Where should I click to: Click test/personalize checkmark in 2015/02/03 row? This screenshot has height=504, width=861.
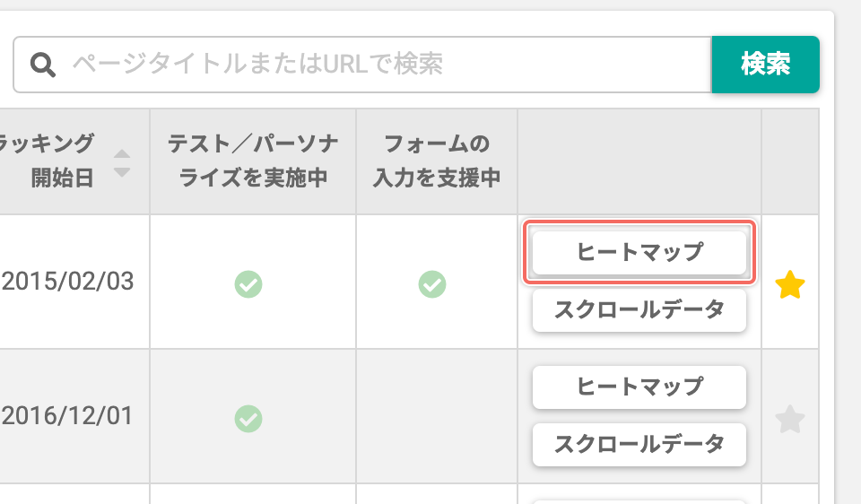coord(248,284)
